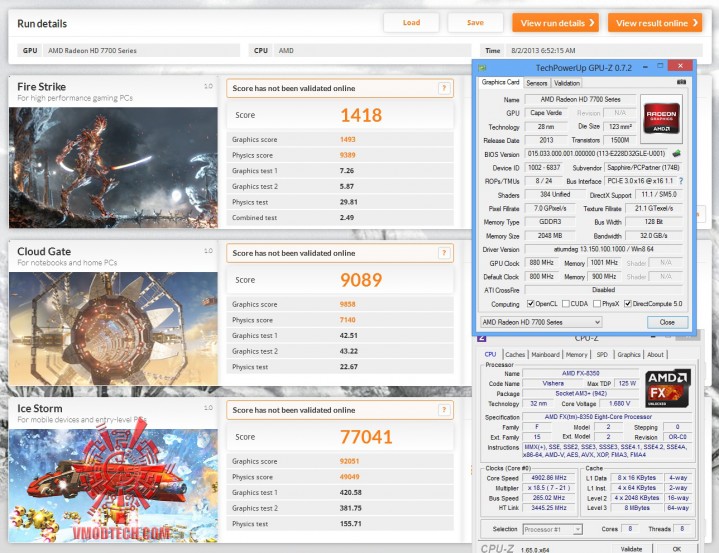Click the AMD FX logo in CPU-Z
This screenshot has height=553, width=719.
[x=668, y=389]
